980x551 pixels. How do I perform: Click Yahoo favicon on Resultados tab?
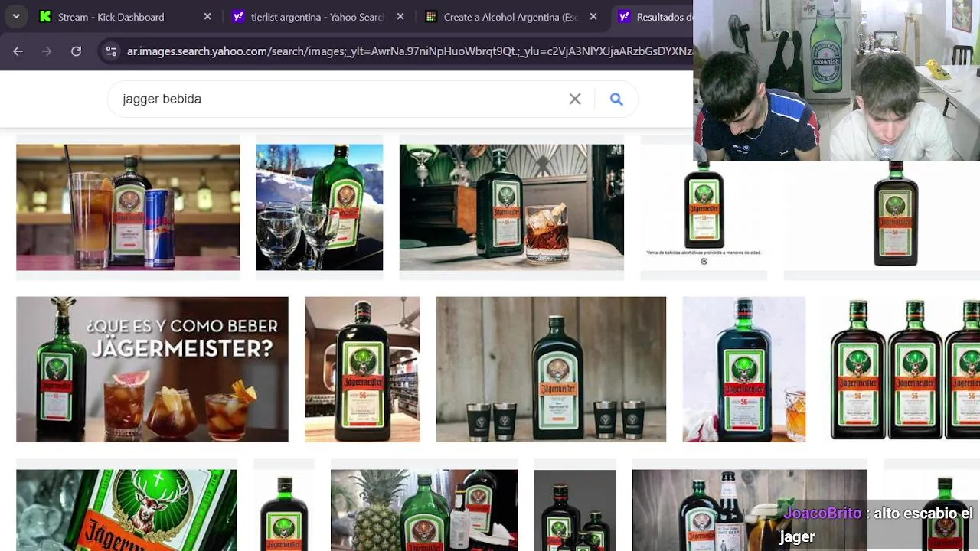pyautogui.click(x=624, y=16)
